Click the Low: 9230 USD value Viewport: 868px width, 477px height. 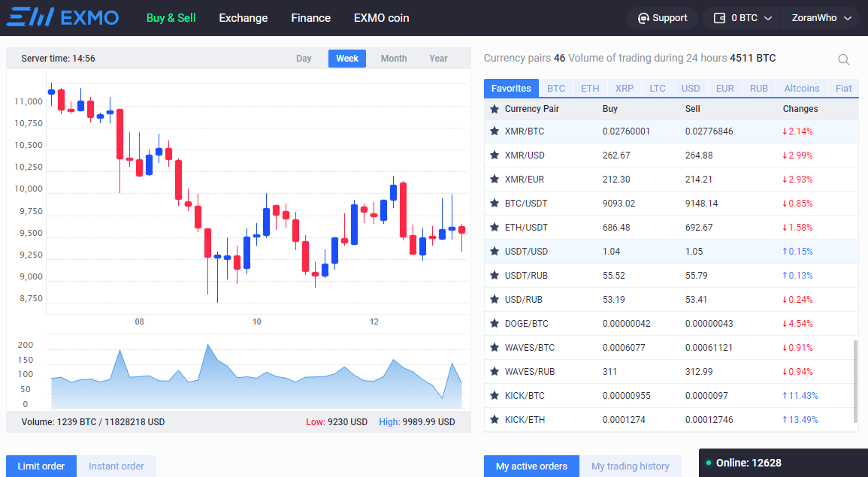337,421
